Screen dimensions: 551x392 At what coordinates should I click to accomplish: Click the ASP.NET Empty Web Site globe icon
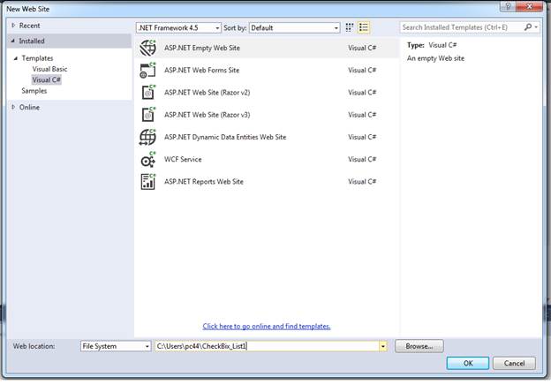[147, 49]
